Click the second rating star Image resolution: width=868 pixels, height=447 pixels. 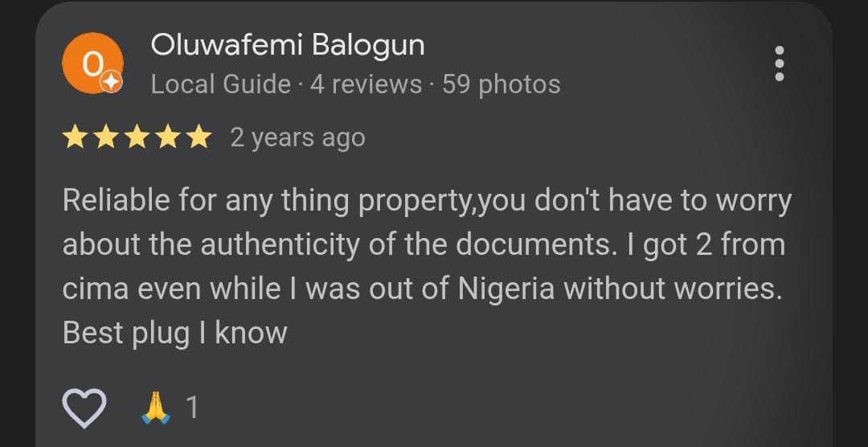106,137
